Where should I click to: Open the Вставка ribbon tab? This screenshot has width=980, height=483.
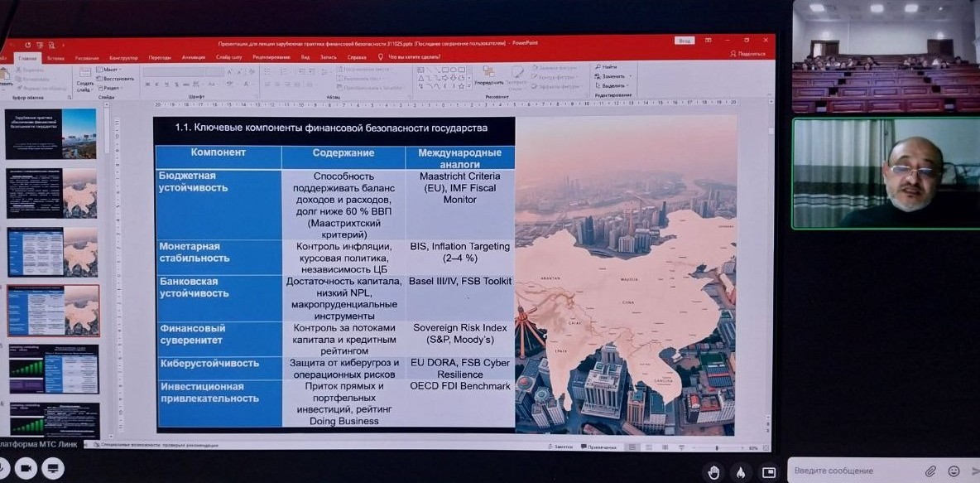(55, 58)
